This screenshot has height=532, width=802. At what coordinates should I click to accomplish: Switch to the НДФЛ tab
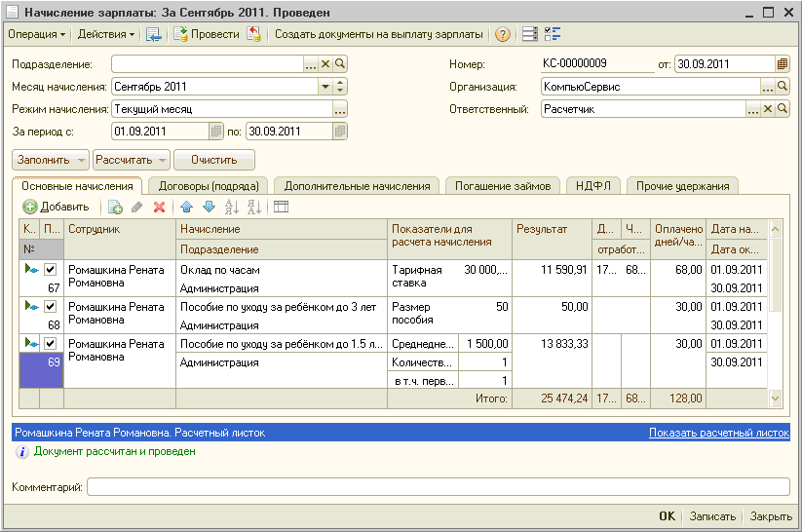coord(593,186)
